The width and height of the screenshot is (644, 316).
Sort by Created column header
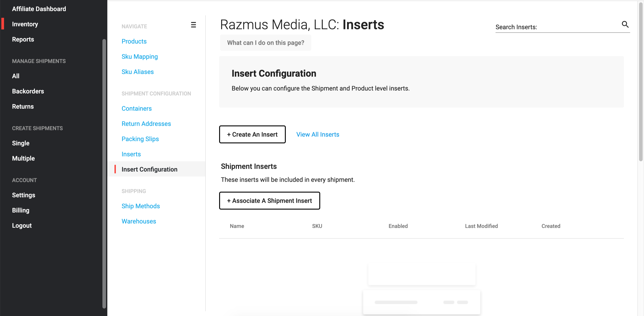tap(551, 226)
